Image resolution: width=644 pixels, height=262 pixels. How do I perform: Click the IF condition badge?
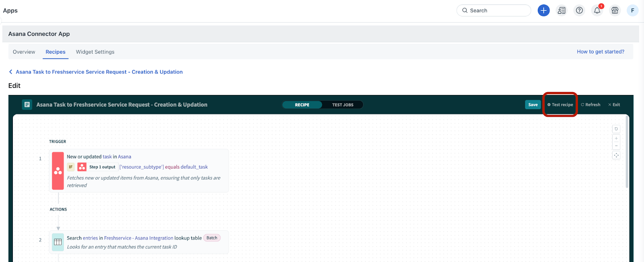71,167
